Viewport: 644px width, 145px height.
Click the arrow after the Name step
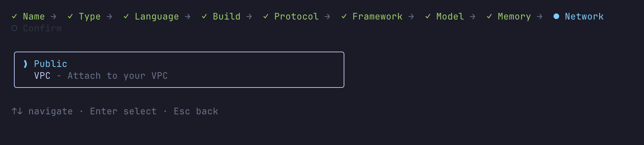(53, 16)
